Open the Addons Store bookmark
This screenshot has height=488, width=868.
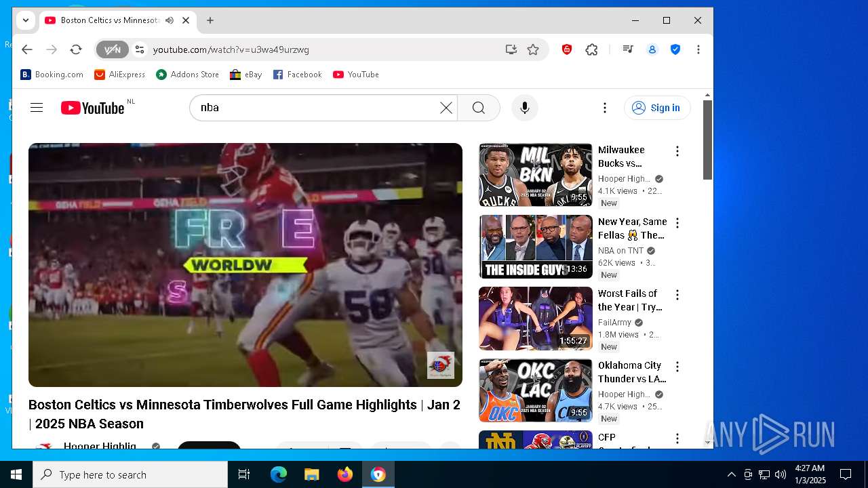click(188, 75)
